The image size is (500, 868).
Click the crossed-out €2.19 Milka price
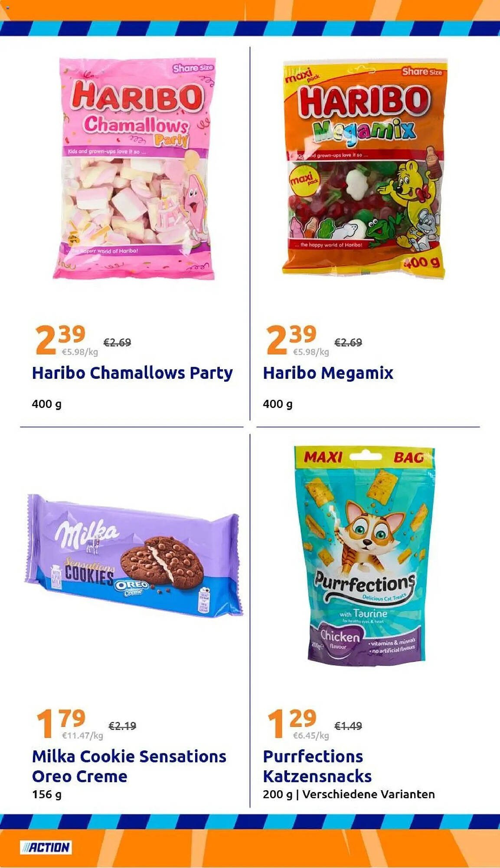122,726
